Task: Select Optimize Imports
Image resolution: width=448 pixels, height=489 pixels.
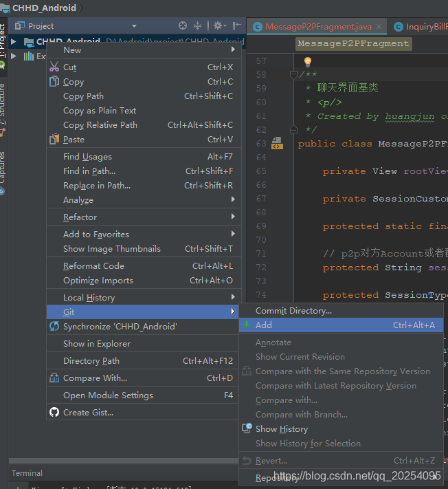Action: click(x=144, y=280)
